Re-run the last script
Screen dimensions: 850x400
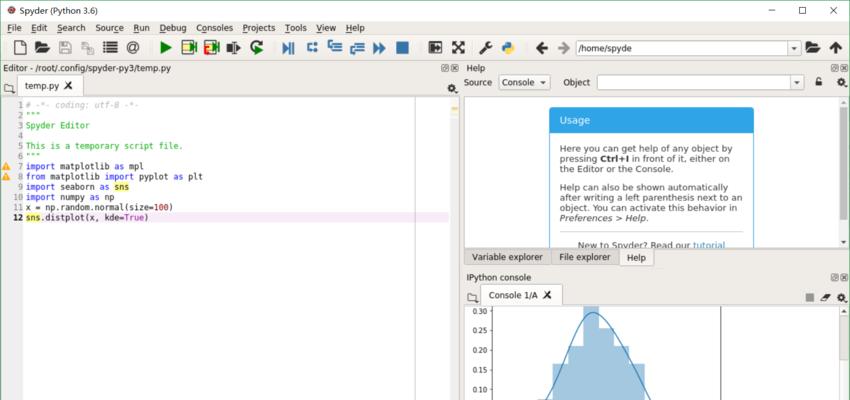pos(256,48)
